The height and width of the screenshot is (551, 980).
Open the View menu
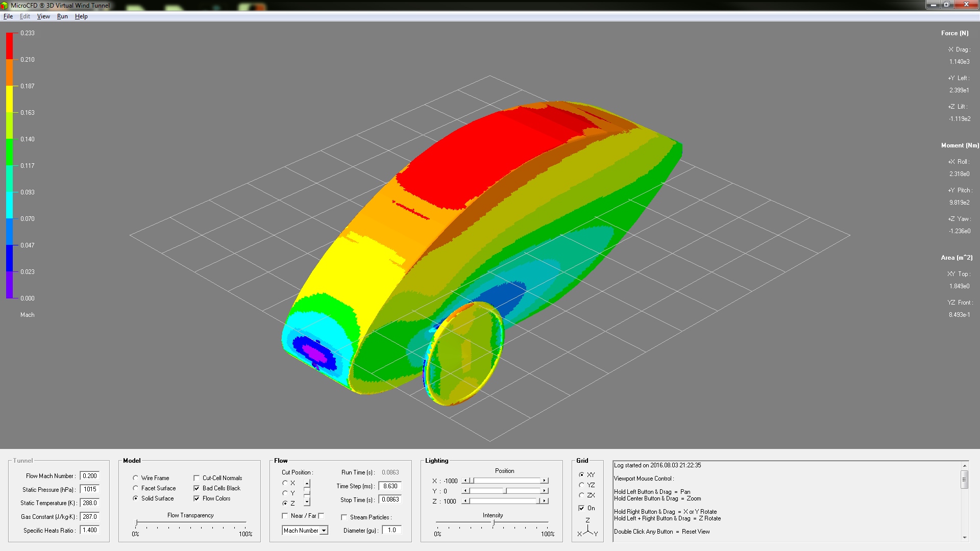(x=43, y=16)
